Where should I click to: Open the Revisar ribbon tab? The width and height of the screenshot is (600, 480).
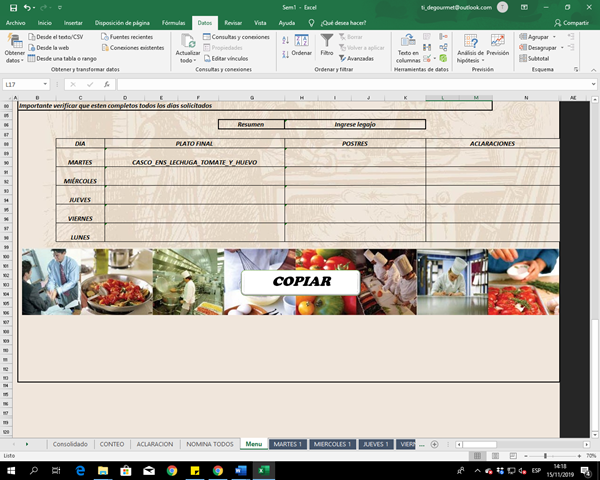click(x=233, y=23)
